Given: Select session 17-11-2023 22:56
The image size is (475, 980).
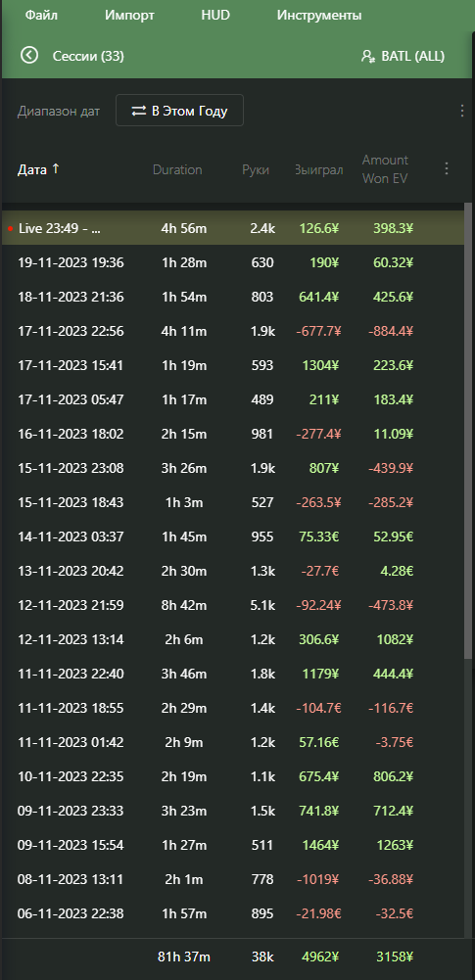Looking at the screenshot, I should click(232, 331).
